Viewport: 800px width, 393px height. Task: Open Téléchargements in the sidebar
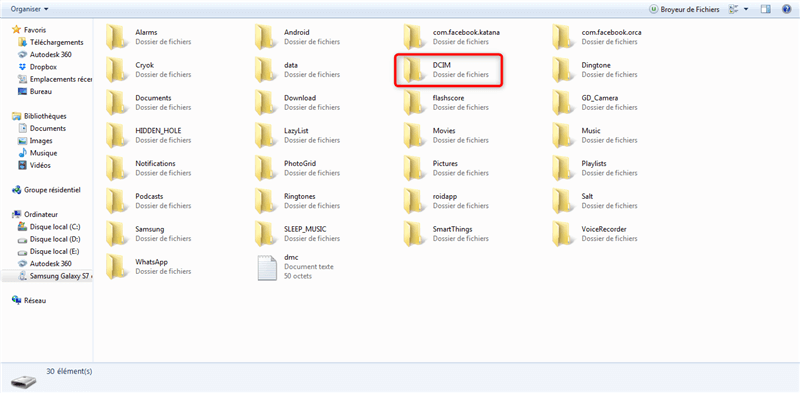50,42
